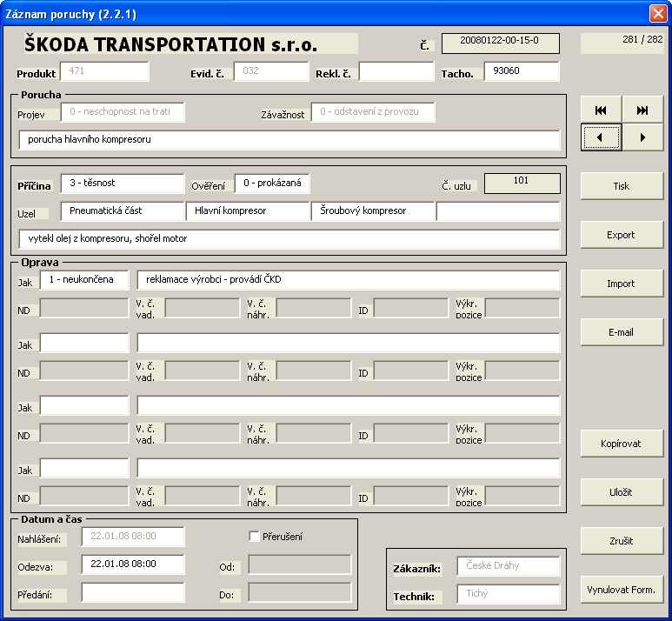Toggle the Přerušení checkbox
The image size is (672, 621).
(x=254, y=536)
